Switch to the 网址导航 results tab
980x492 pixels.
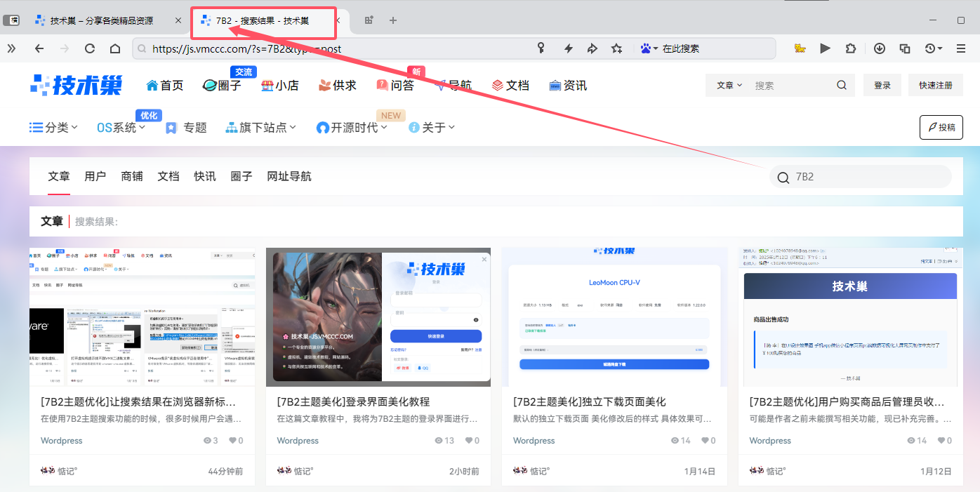click(289, 176)
